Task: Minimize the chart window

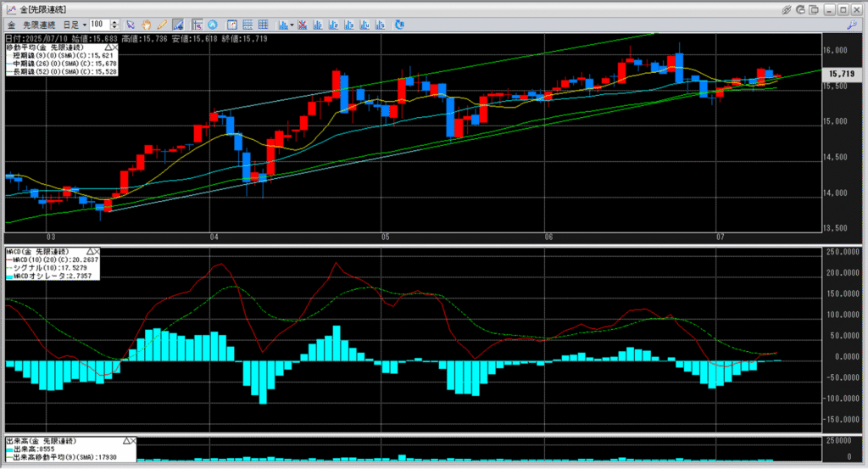Action: pyautogui.click(x=829, y=9)
